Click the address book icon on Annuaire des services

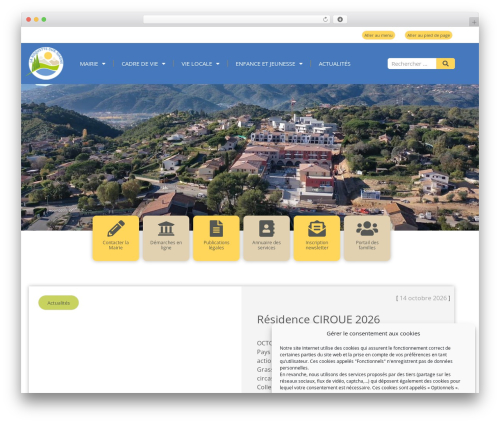[x=267, y=229]
